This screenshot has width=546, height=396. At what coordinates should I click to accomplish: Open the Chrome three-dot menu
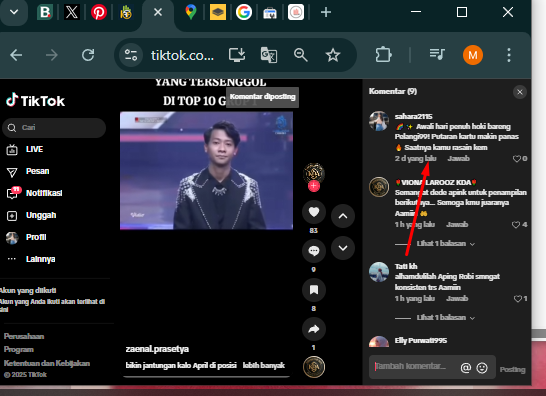point(509,55)
